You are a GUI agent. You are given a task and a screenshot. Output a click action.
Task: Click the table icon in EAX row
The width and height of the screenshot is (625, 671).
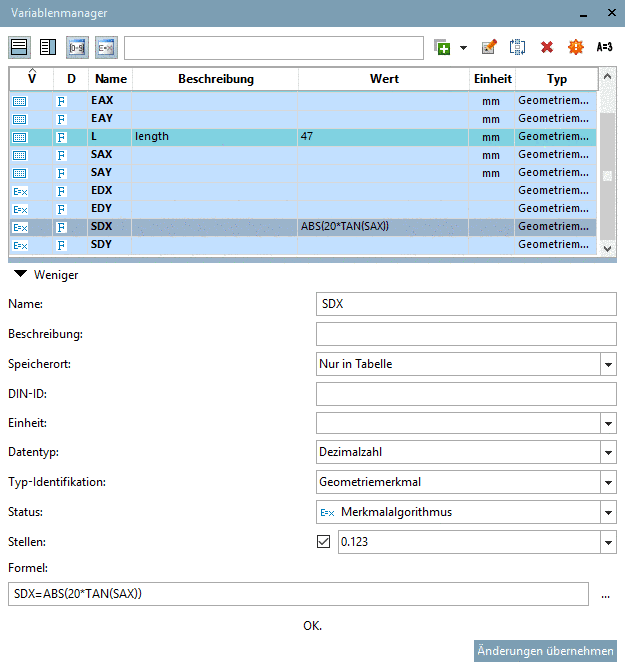(20, 101)
